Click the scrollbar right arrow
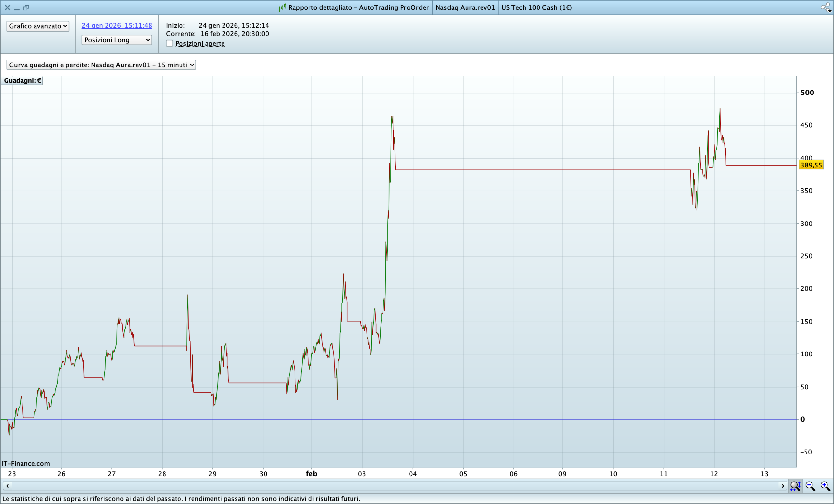This screenshot has width=834, height=504. [783, 486]
